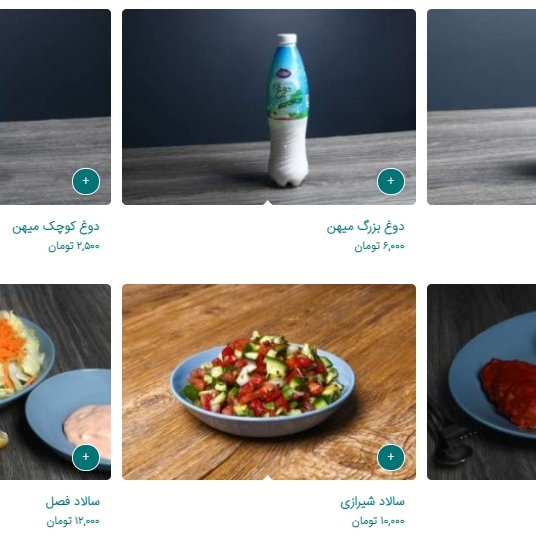This screenshot has width=536, height=536.
Task: Click the pointer notch under the Shirazi salad photo
Action: click(x=268, y=477)
